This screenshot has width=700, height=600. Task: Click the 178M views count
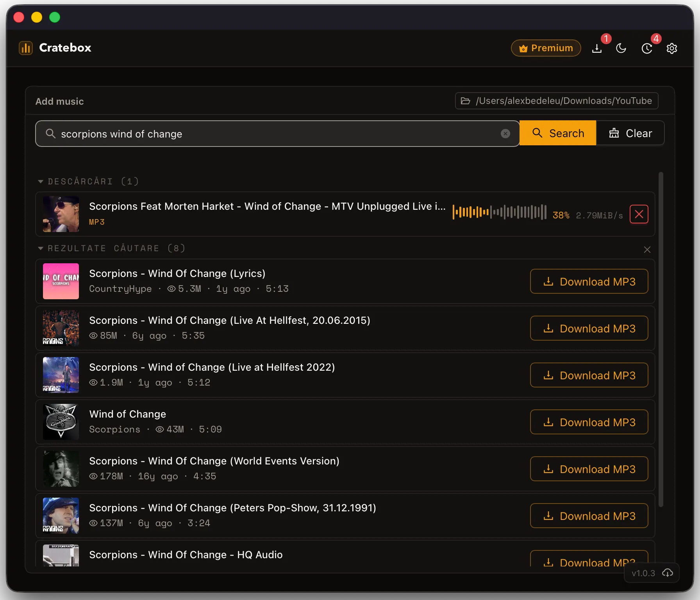[x=111, y=476]
